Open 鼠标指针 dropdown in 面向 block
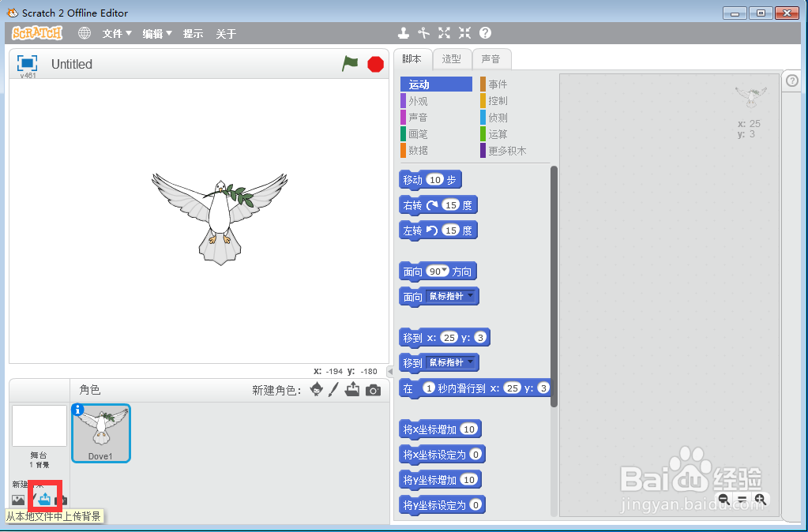 [x=451, y=296]
